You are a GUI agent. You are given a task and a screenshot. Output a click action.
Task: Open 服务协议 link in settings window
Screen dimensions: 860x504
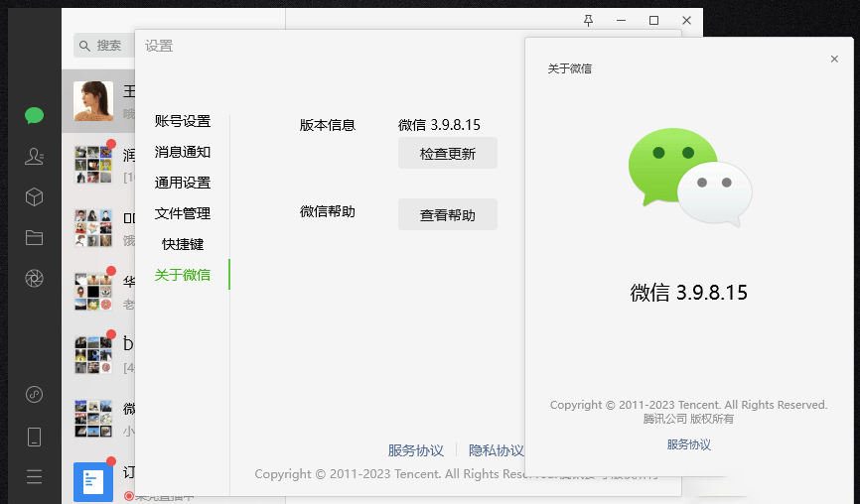point(416,450)
